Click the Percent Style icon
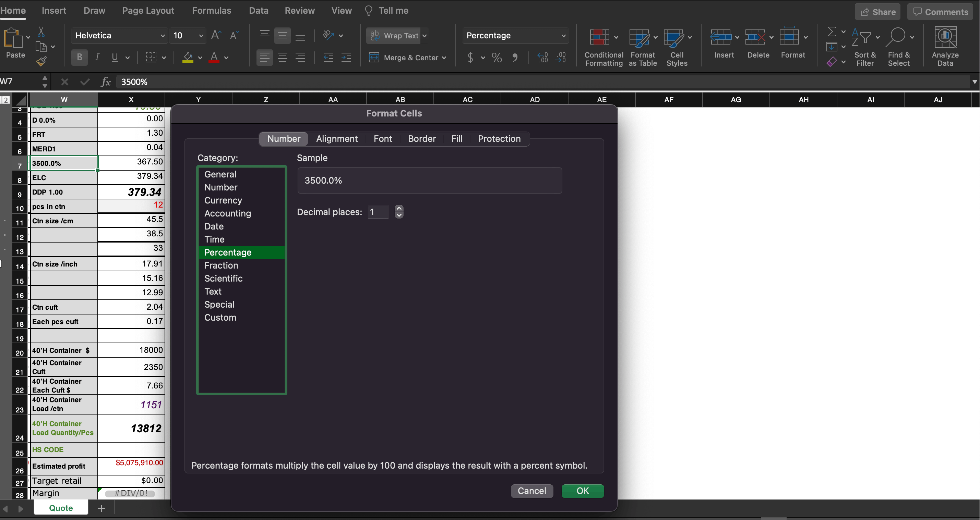Screen dimensions: 980x520 497,58
